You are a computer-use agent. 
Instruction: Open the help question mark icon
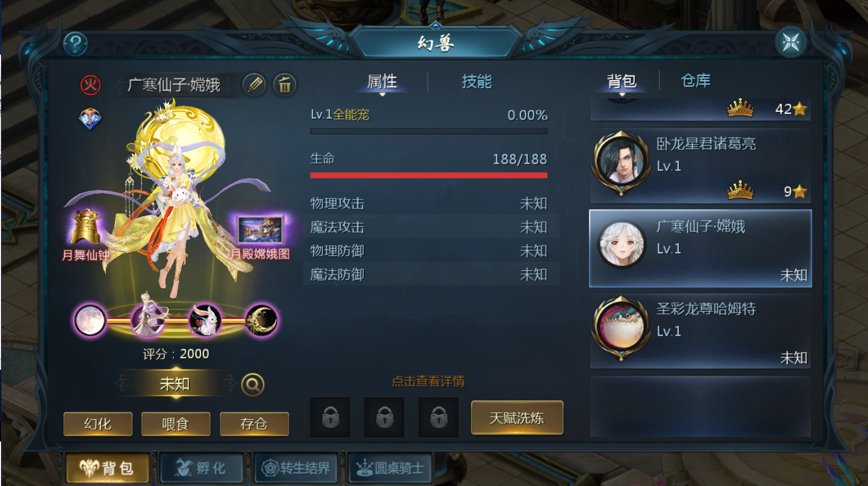click(x=76, y=44)
